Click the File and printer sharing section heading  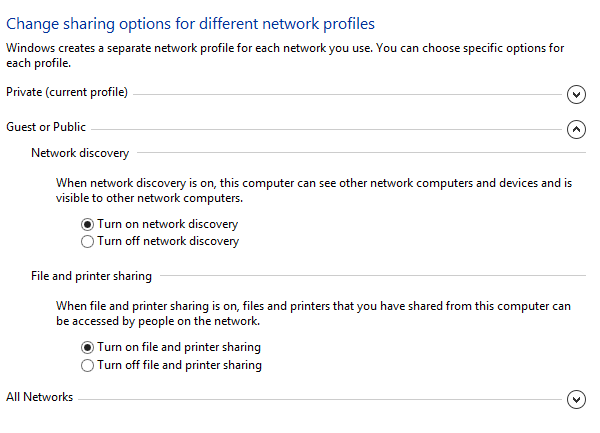pos(91,276)
